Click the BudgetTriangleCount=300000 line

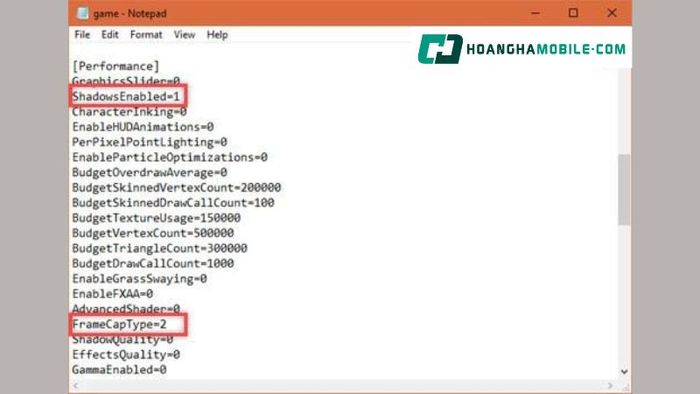point(160,248)
